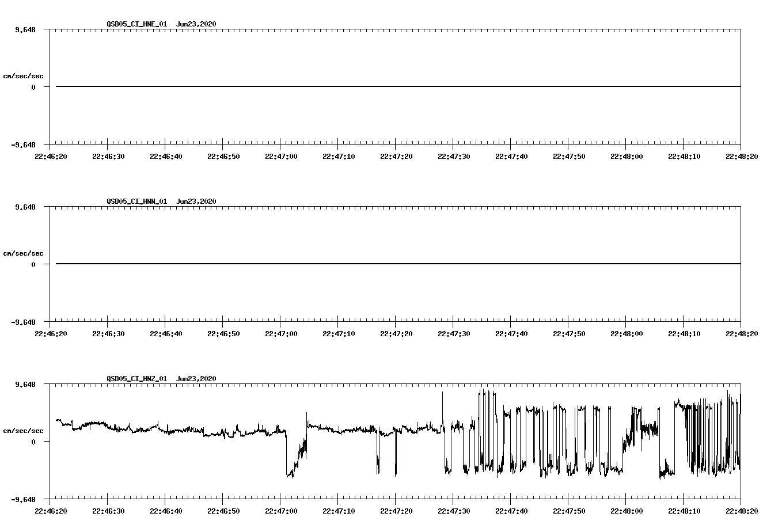
Task: Click the 22:46:20 time label under HNE plot
Action: click(50, 156)
